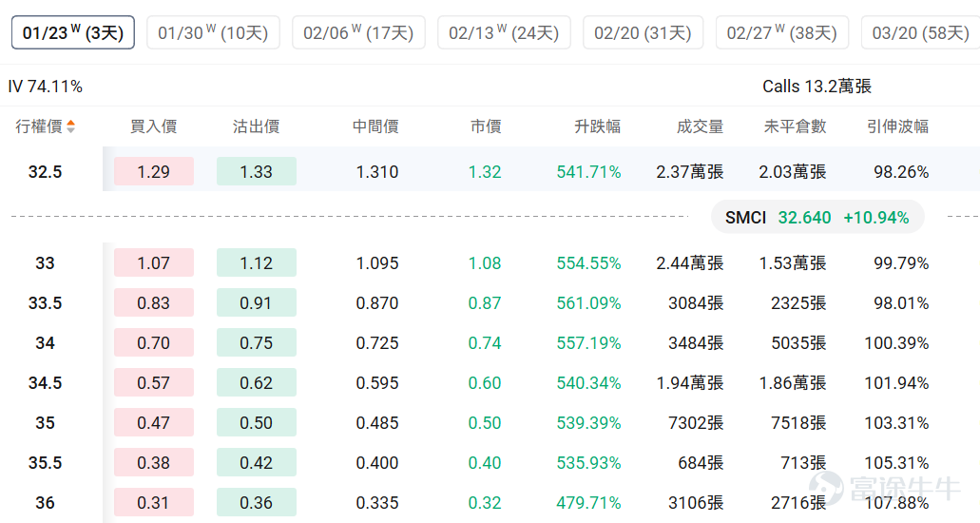Click the Calls 13.2萬張 label
The height and width of the screenshot is (523, 980).
817,87
